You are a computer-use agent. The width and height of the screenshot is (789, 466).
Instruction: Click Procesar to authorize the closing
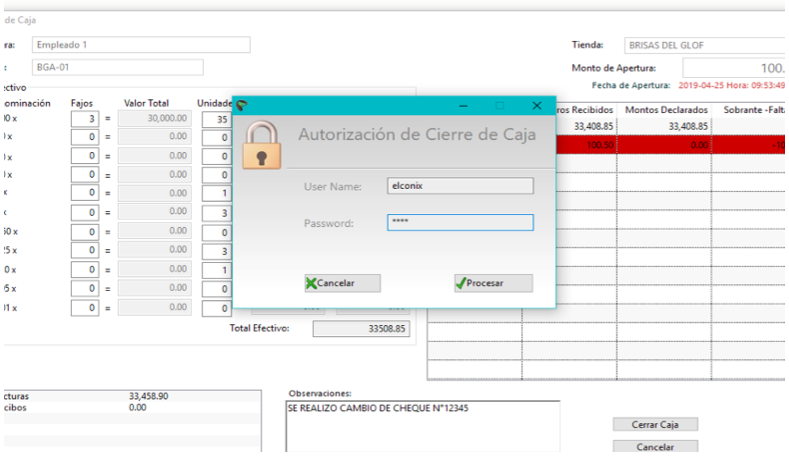(493, 283)
